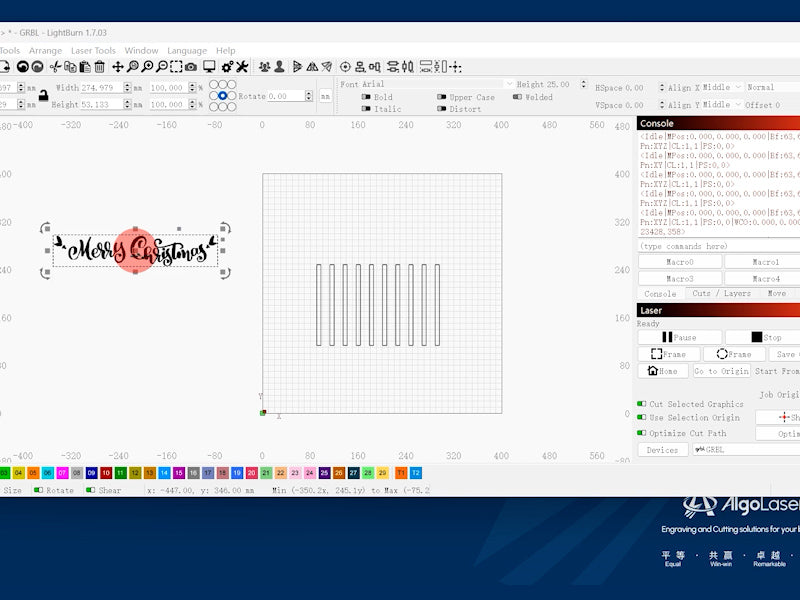This screenshot has width=800, height=600.
Task: Click the HSpace stepper arrows
Action: pyautogui.click(x=662, y=88)
